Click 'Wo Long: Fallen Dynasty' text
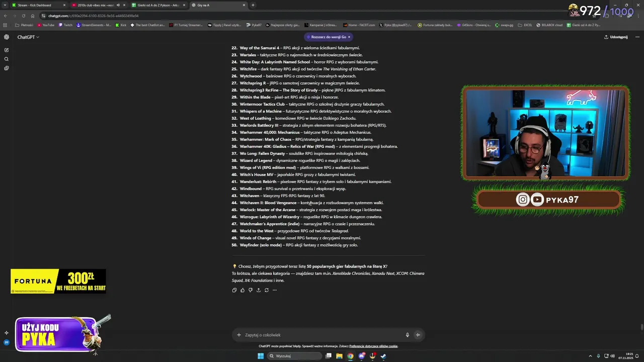Screen dimensions: 644x362 point(262,153)
